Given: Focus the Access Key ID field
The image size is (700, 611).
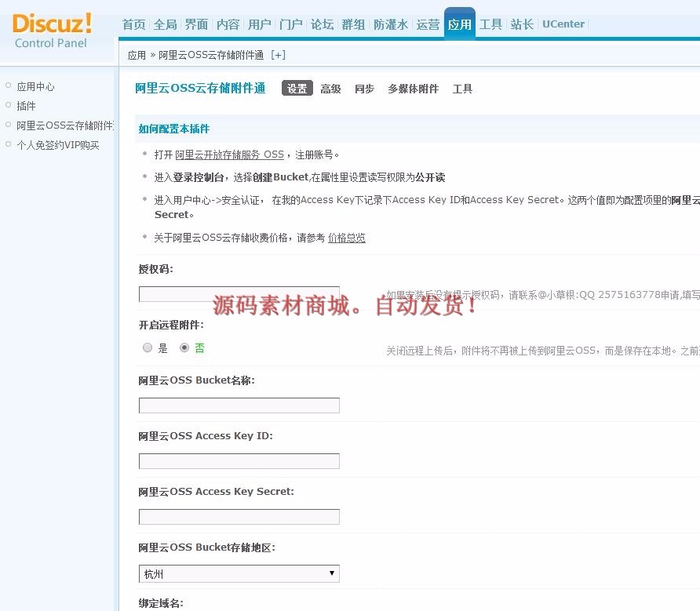Looking at the screenshot, I should coord(239,461).
